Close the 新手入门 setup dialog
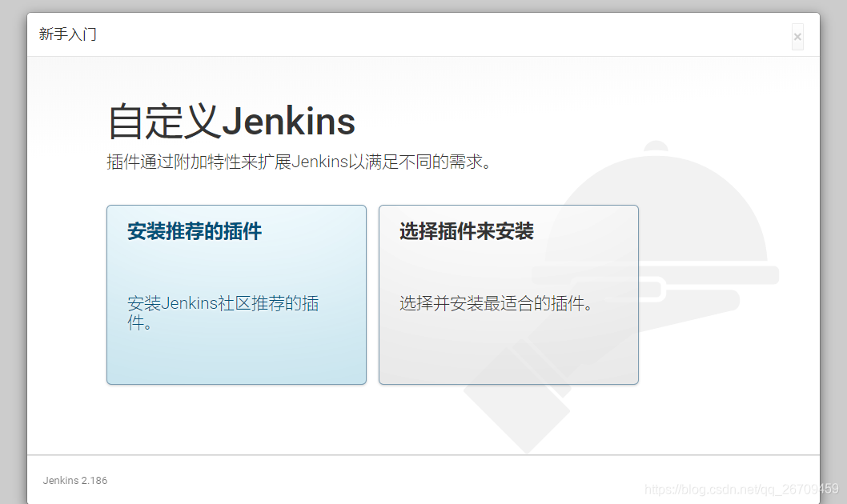 797,37
